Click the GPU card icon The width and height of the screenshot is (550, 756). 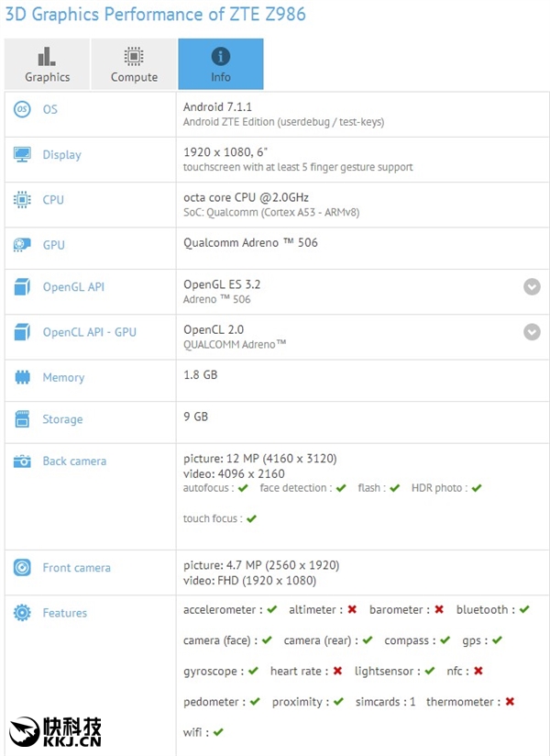point(22,245)
